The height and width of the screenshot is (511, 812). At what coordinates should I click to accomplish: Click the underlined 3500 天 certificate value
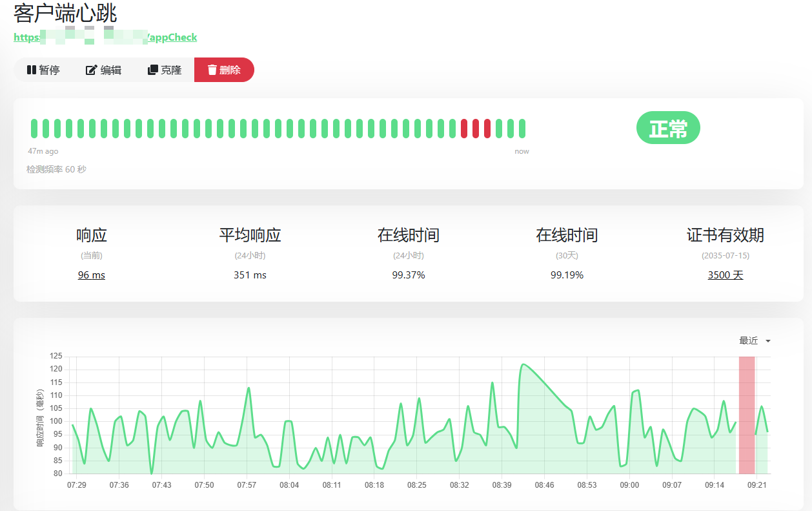click(x=725, y=275)
